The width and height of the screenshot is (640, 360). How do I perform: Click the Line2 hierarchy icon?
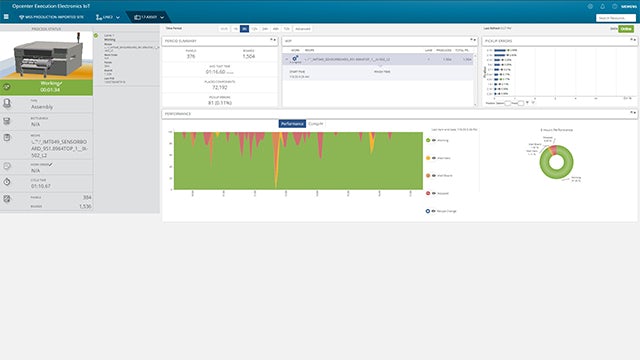coord(99,17)
